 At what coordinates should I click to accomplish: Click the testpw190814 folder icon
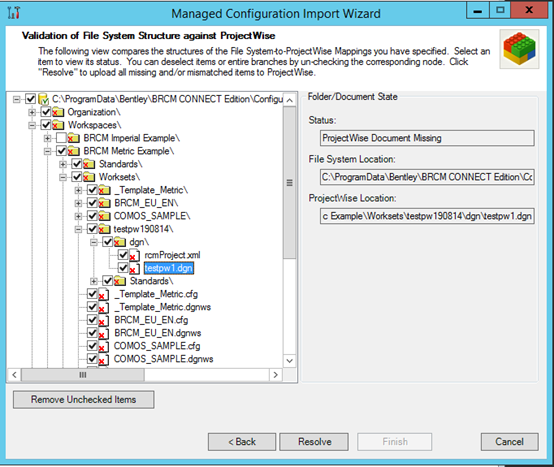[105, 229]
